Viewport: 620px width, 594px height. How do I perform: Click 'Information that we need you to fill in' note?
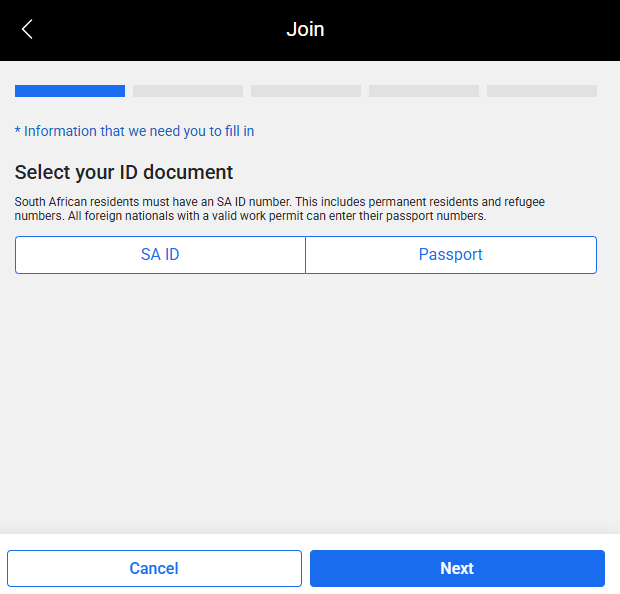134,131
